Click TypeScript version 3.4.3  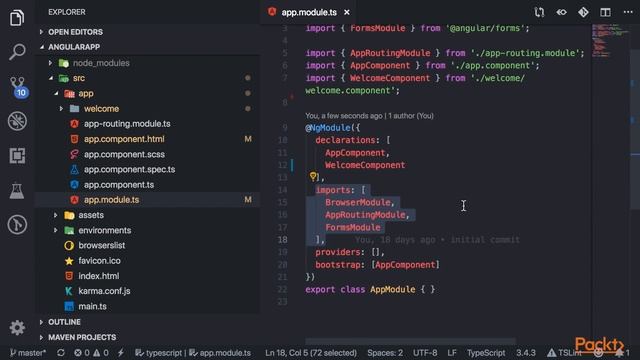[x=526, y=353]
